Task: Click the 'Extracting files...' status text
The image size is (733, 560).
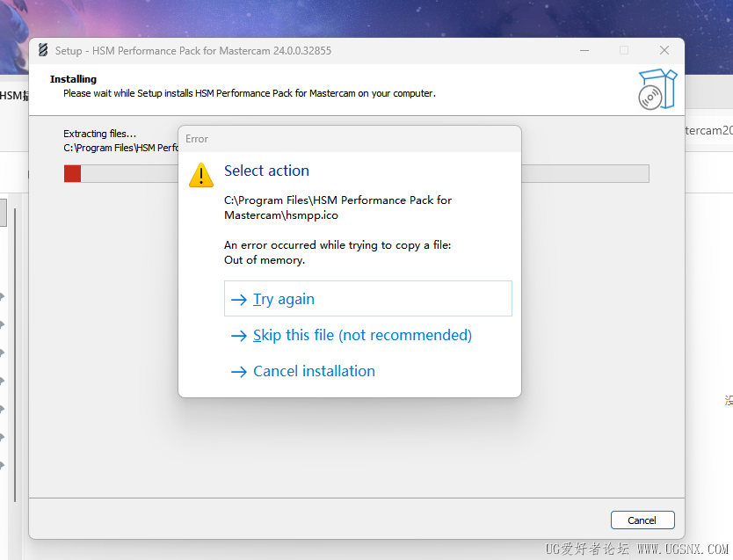Action: pos(99,134)
